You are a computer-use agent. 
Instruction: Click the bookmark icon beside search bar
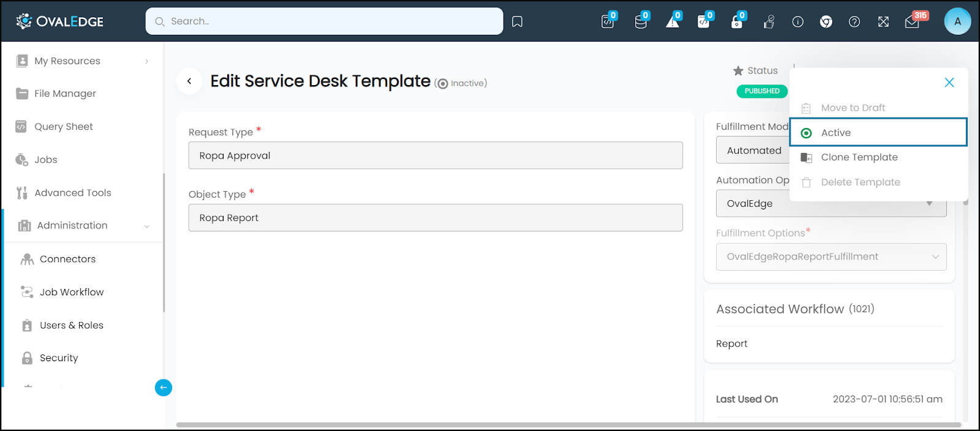[x=517, y=22]
